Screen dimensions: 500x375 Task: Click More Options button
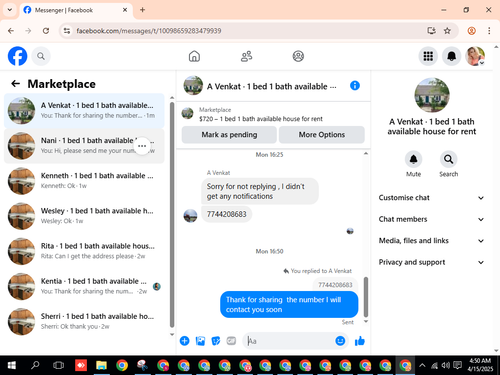322,135
